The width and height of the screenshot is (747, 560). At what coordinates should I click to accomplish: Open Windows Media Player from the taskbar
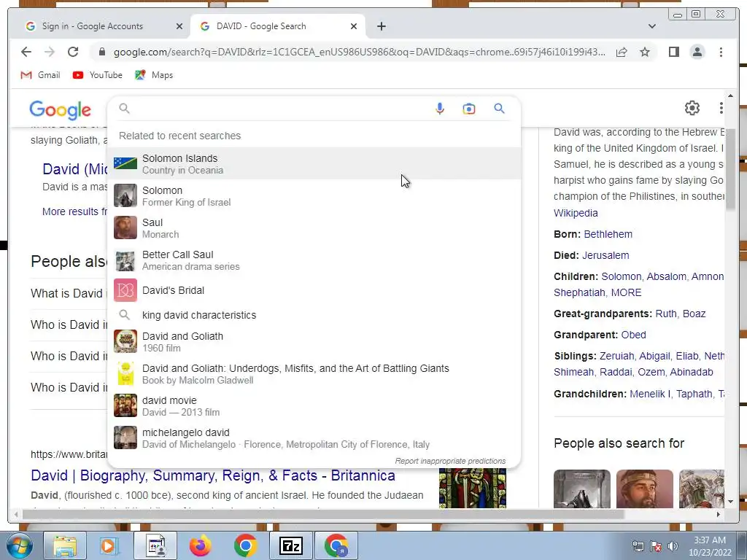108,545
